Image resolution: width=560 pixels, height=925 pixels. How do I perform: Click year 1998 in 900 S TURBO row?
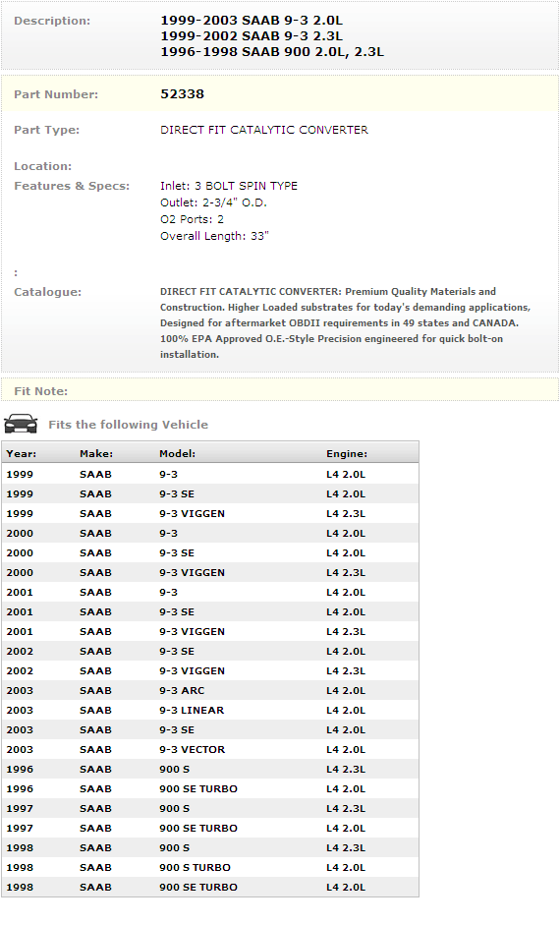pos(20,868)
